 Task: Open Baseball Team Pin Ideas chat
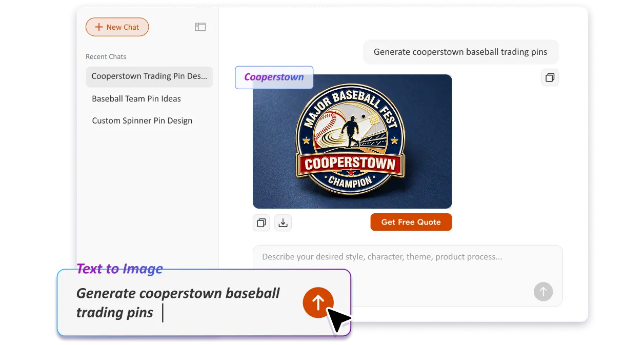(x=136, y=98)
